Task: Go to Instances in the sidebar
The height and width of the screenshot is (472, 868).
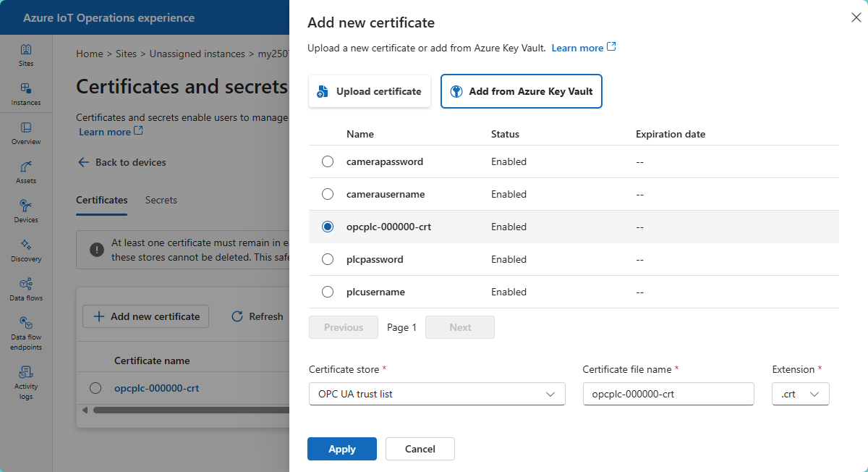Action: click(x=26, y=94)
